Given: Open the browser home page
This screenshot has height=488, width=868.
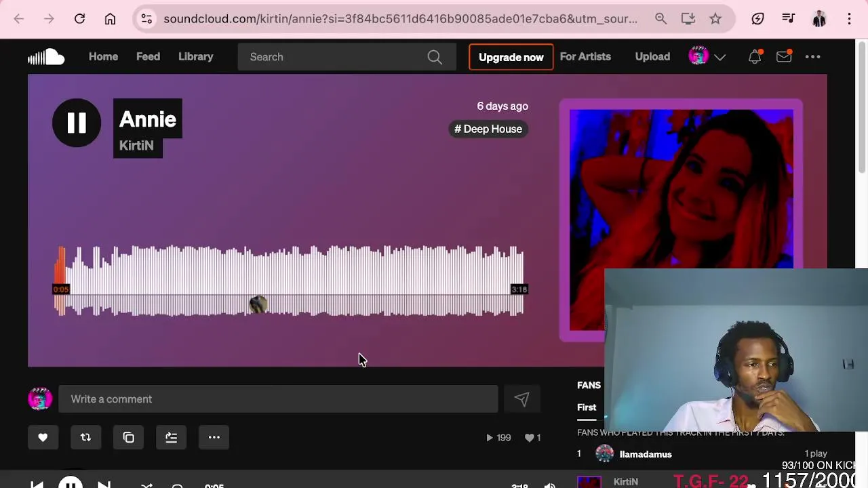Looking at the screenshot, I should click(x=110, y=19).
